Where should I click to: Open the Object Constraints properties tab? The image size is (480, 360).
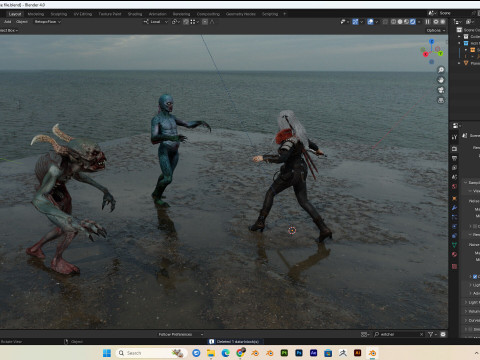pyautogui.click(x=454, y=236)
